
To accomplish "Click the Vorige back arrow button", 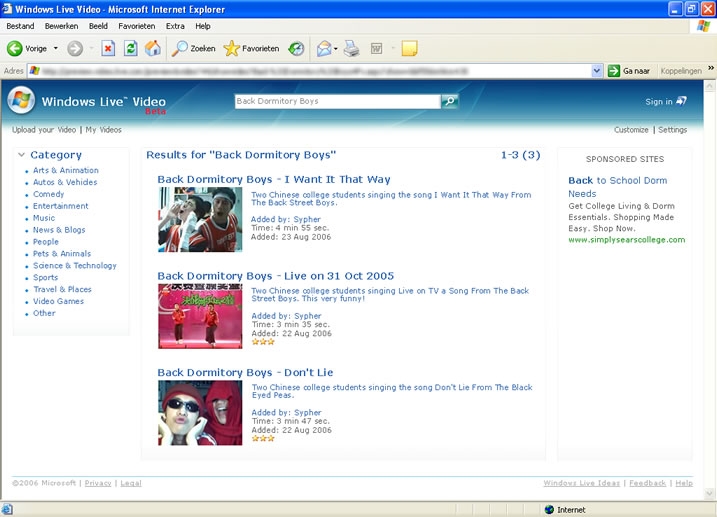I will point(15,48).
